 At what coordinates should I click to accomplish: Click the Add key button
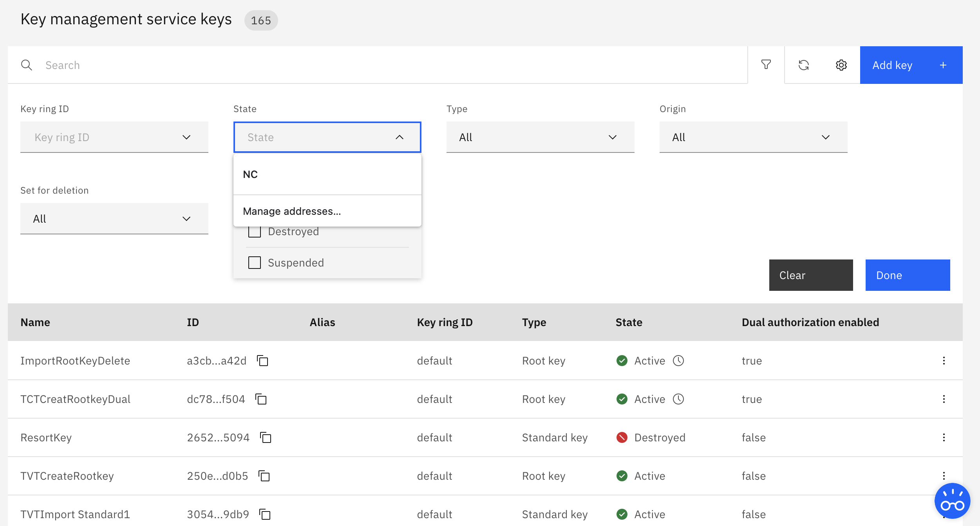[x=911, y=65]
